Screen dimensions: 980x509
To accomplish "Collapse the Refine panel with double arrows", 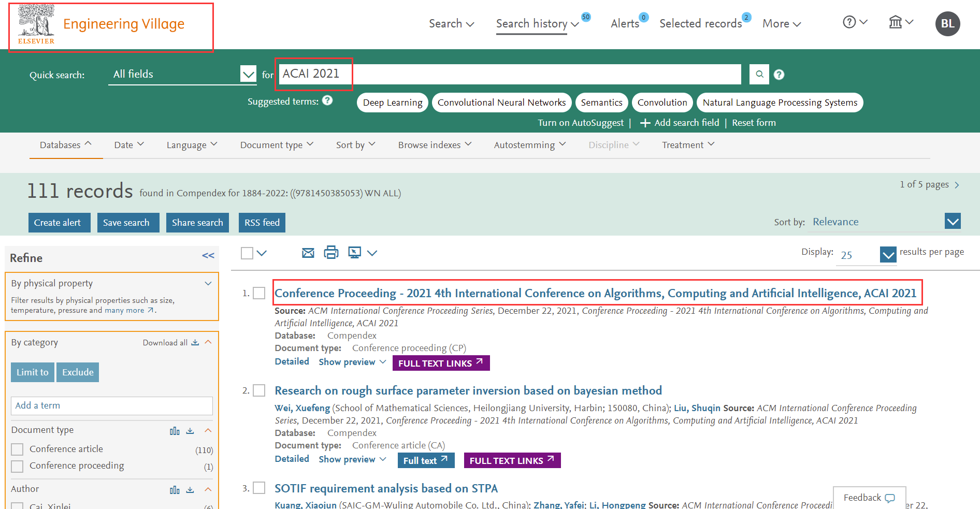I will pyautogui.click(x=208, y=256).
